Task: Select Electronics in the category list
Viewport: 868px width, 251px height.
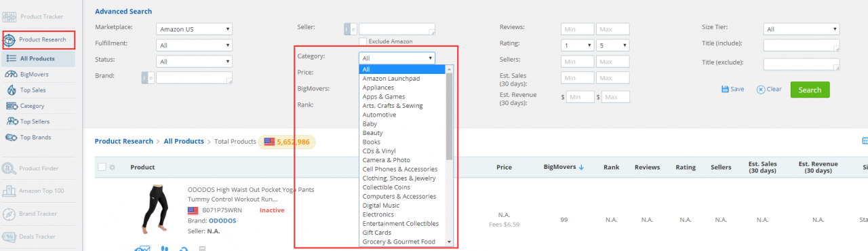Action: click(378, 214)
